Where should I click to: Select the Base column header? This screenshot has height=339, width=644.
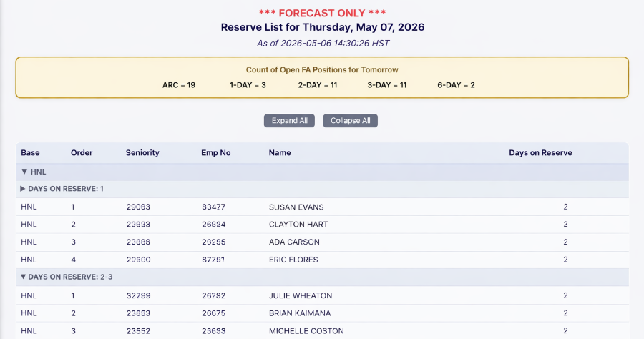(30, 152)
